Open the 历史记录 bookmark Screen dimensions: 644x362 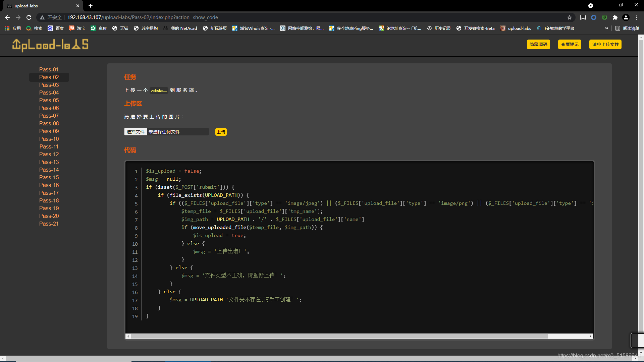pos(439,28)
